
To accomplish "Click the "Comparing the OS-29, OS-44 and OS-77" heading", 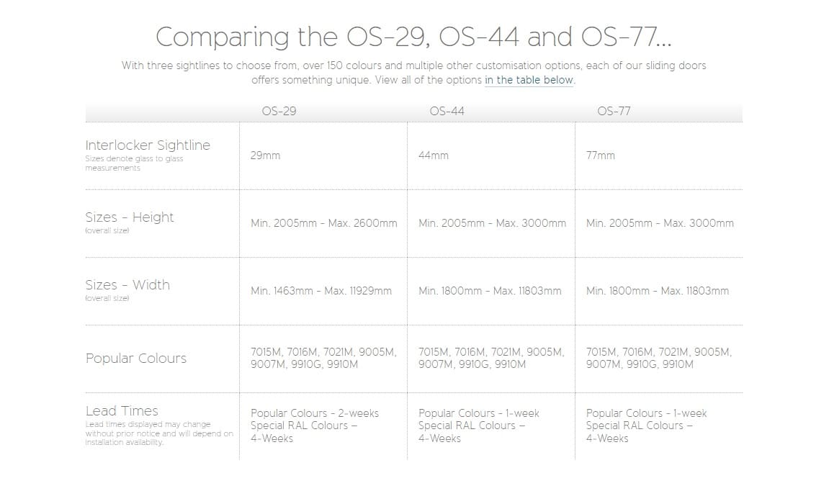I will click(x=414, y=37).
